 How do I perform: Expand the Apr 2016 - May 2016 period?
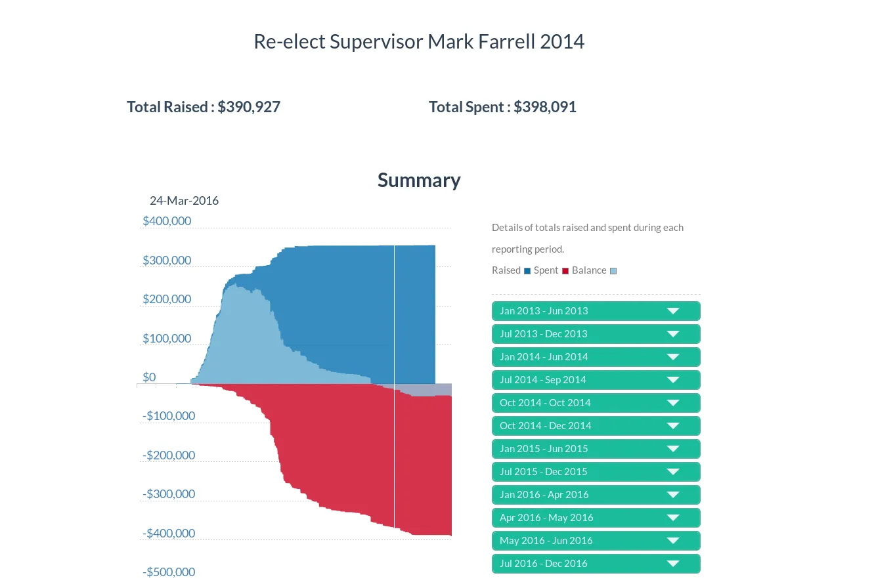595,517
